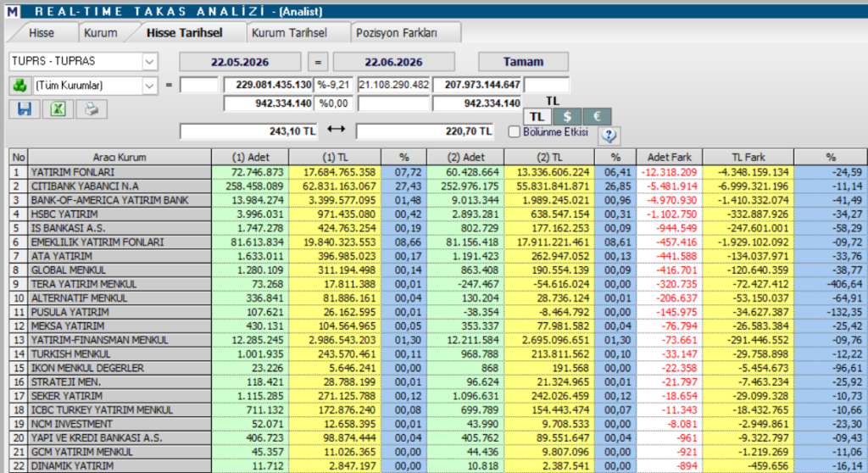Open the Kurum tab

coord(101,33)
